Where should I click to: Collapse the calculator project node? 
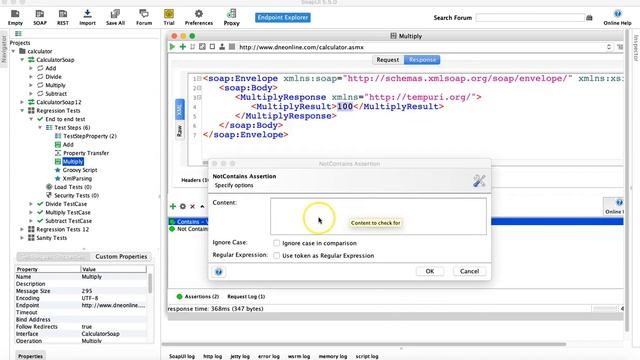[13, 51]
